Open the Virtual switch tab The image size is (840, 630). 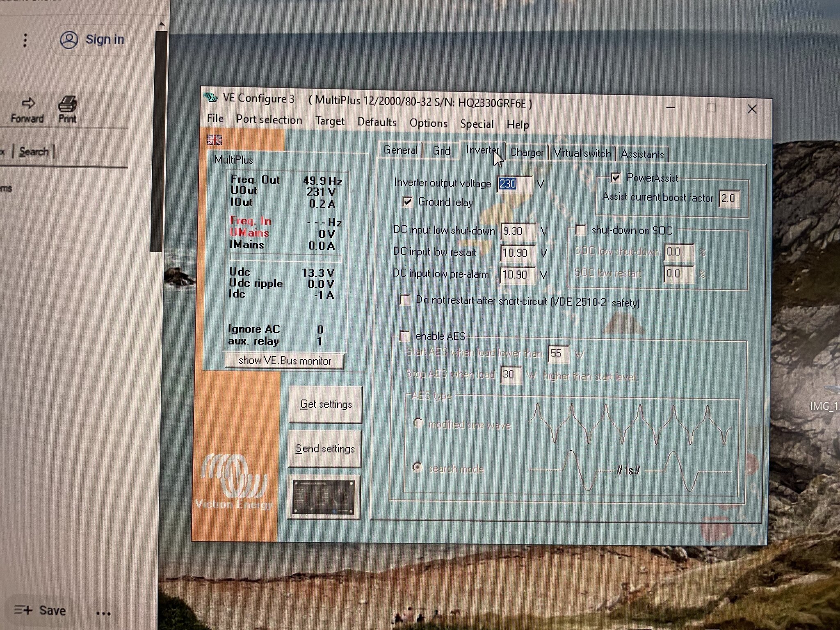(x=582, y=153)
